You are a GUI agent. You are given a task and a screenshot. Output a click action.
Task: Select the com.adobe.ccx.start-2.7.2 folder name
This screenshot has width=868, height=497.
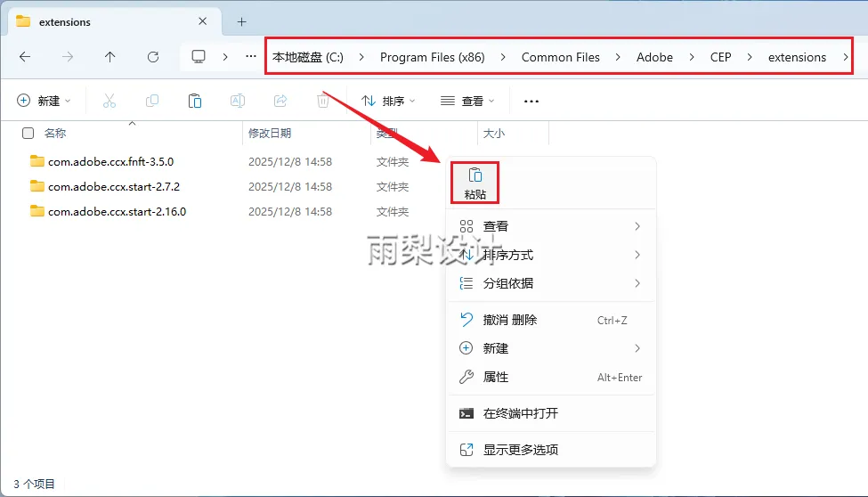pos(114,186)
